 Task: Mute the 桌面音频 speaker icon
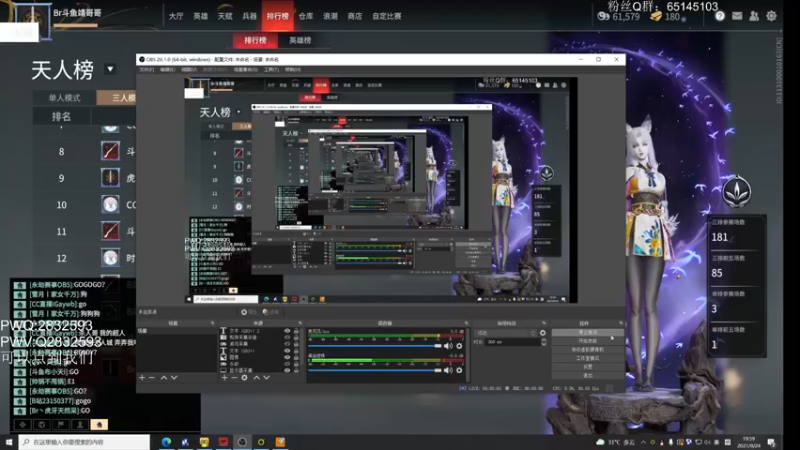click(448, 370)
